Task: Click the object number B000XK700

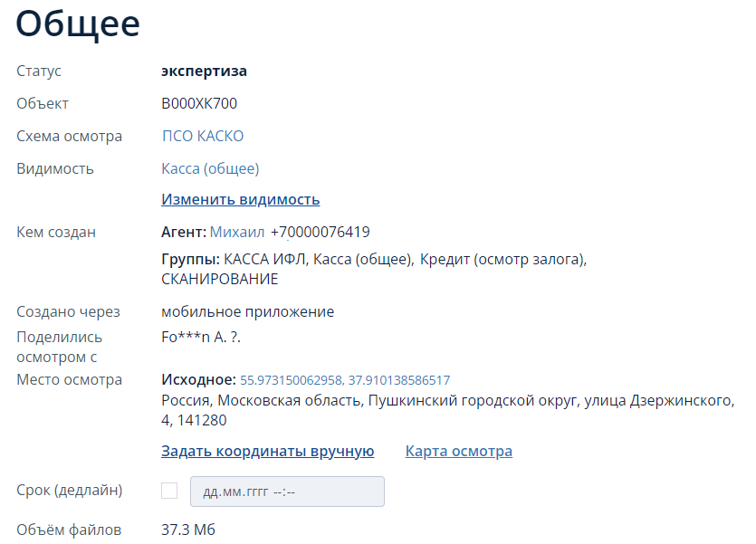Action: tap(199, 103)
